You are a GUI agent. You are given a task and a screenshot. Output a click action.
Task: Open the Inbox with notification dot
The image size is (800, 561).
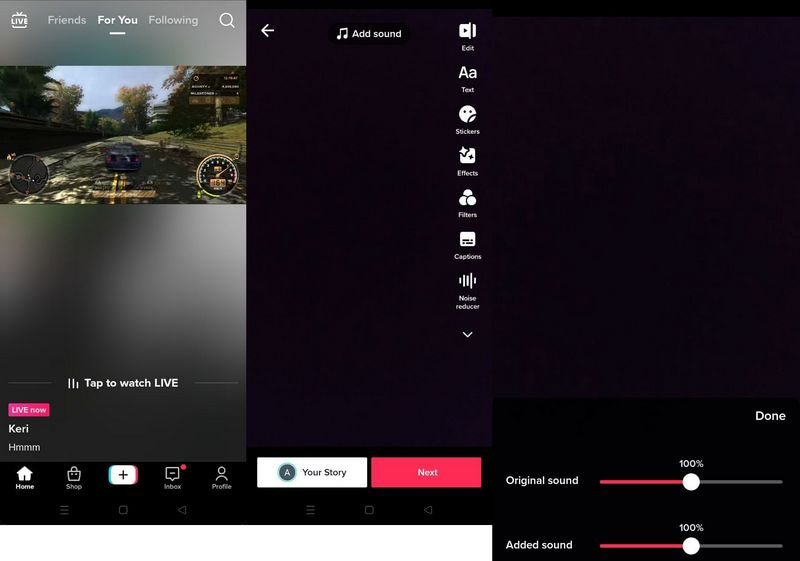click(172, 478)
